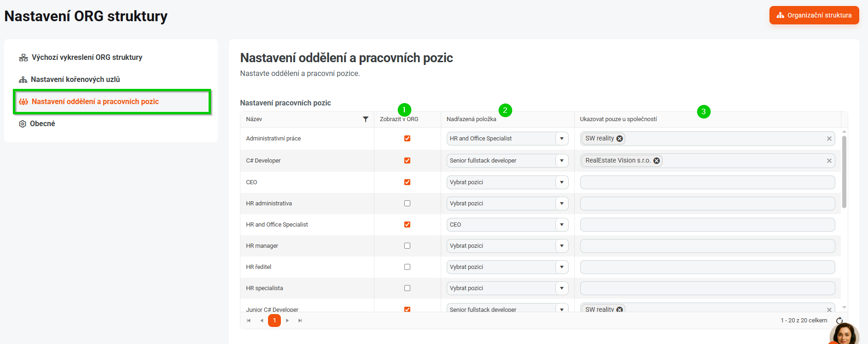Go to the next page arrow

click(287, 321)
